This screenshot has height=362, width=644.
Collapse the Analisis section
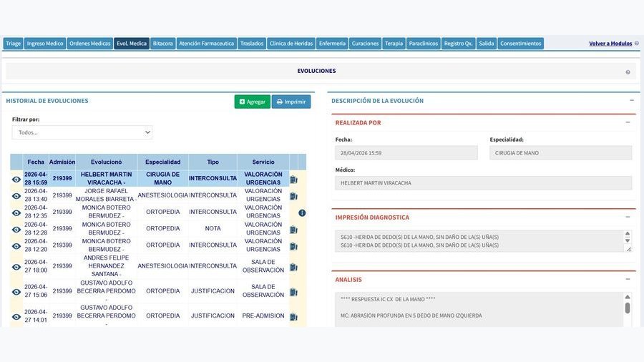coord(628,279)
